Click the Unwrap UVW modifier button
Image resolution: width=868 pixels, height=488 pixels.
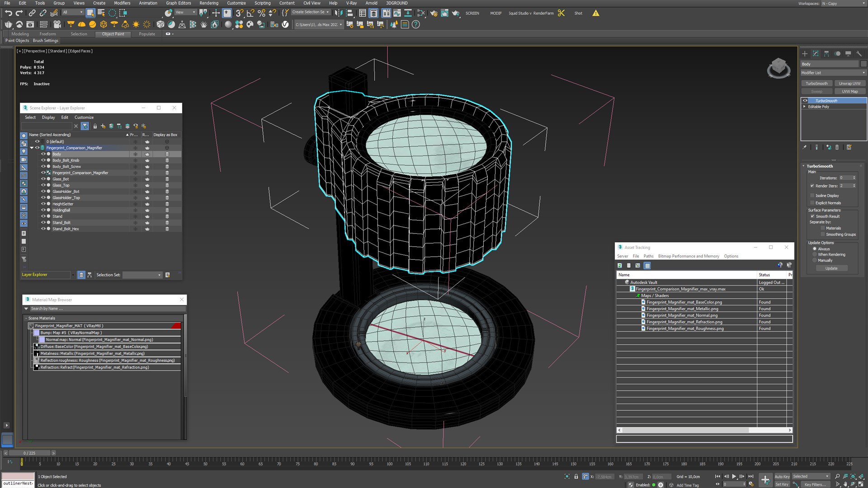849,84
